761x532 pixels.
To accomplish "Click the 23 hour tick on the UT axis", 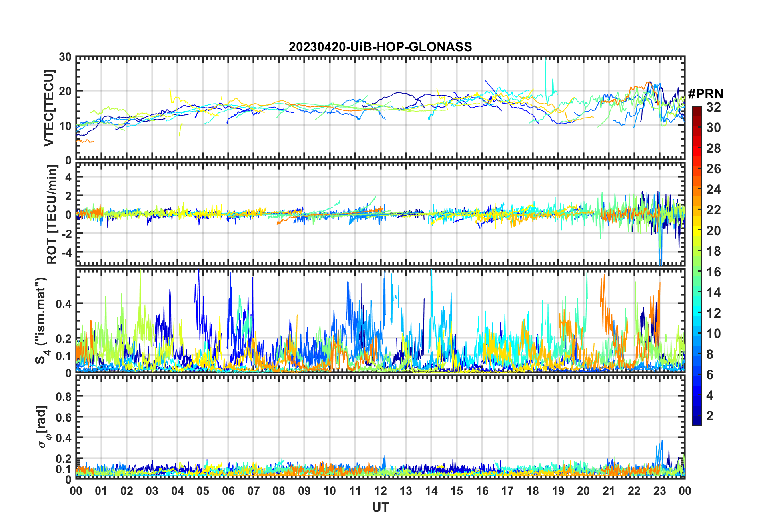I will tap(659, 491).
